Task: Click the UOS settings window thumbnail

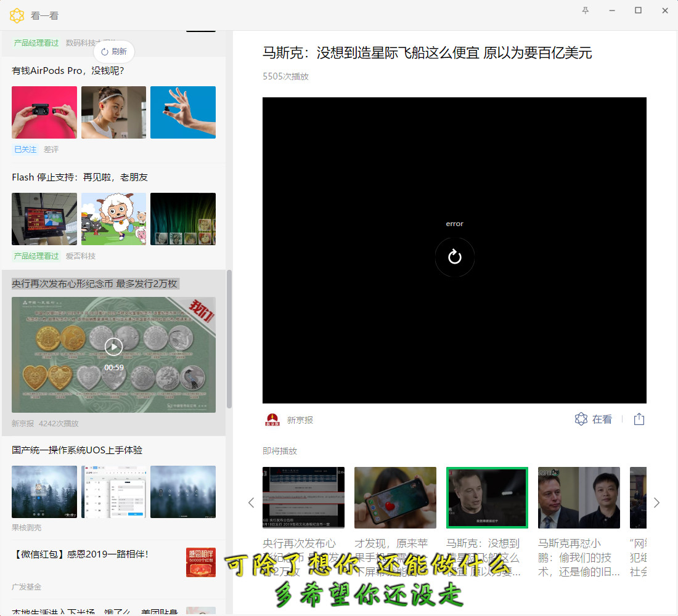Action: tap(114, 492)
